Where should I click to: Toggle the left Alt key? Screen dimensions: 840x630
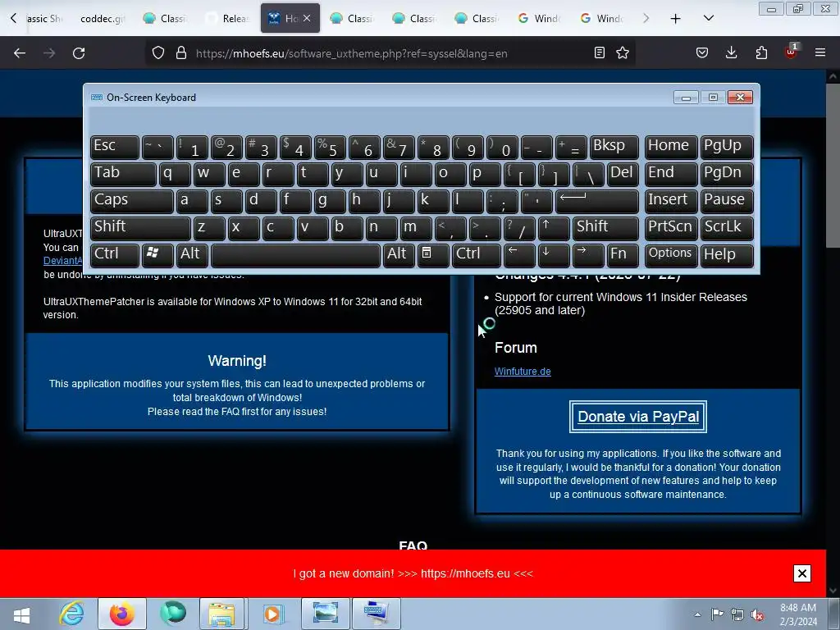click(x=192, y=254)
